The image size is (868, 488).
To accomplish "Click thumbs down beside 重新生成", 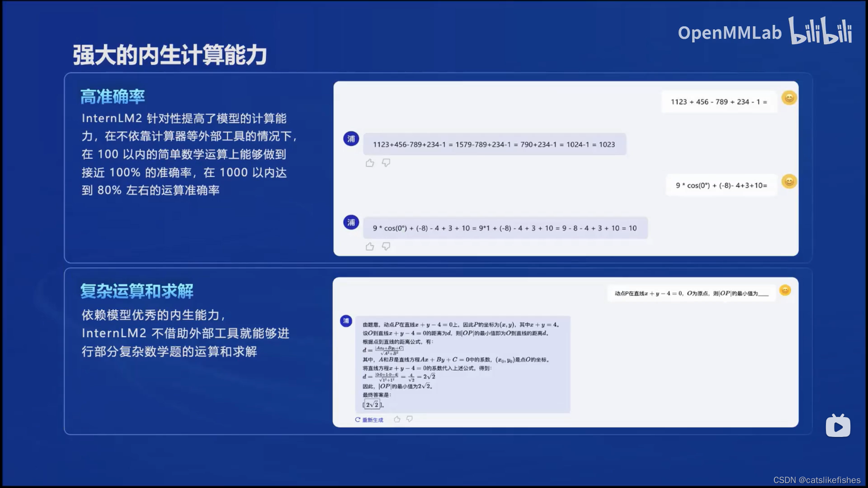I will pyautogui.click(x=410, y=419).
